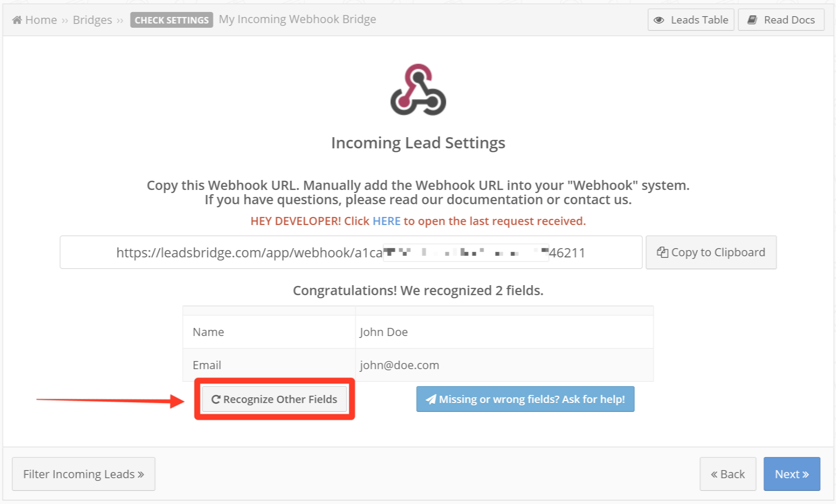Viewport: 836px width, 504px height.
Task: Click the paper plane icon on help button
Action: [x=431, y=399]
